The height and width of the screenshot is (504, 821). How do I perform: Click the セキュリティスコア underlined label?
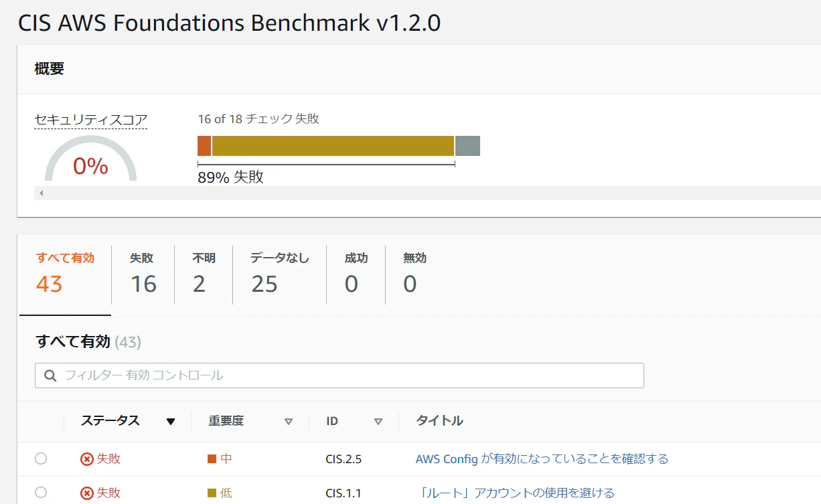click(90, 120)
